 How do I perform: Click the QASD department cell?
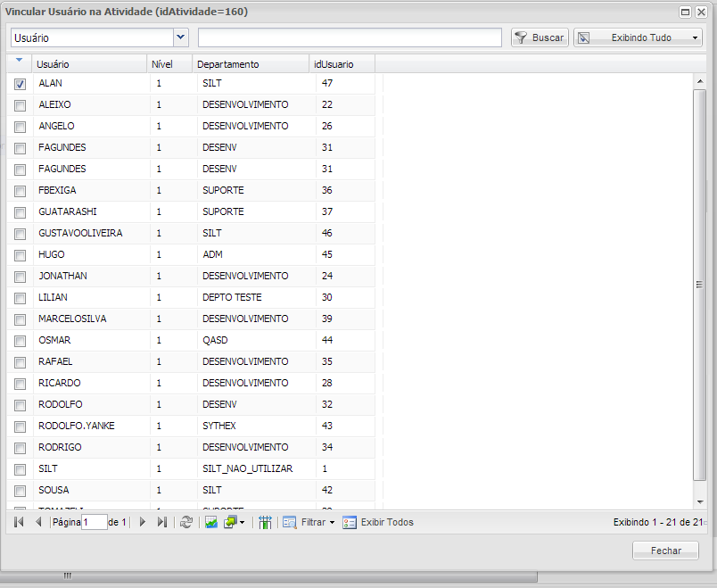215,340
